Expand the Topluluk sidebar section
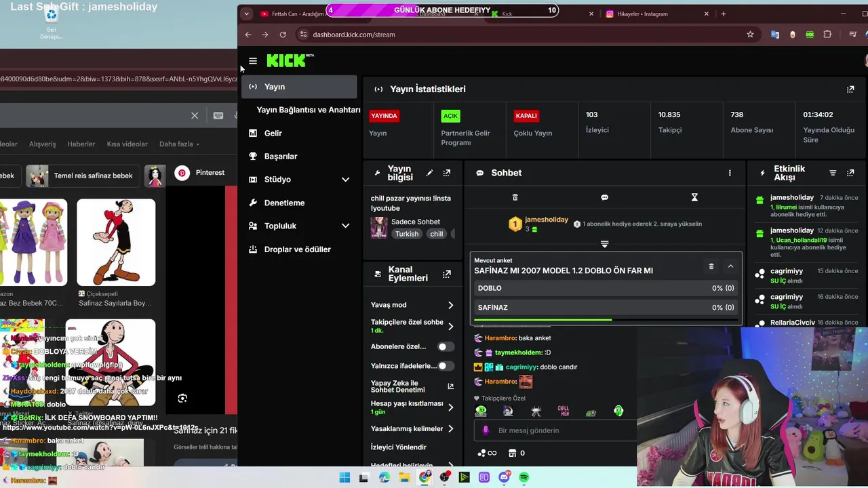Image resolution: width=868 pixels, height=488 pixels. (345, 226)
